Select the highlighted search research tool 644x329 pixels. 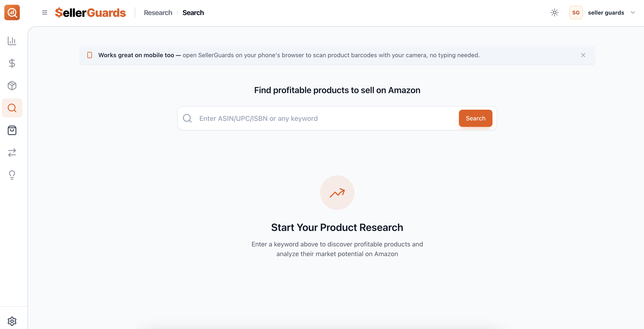(12, 108)
